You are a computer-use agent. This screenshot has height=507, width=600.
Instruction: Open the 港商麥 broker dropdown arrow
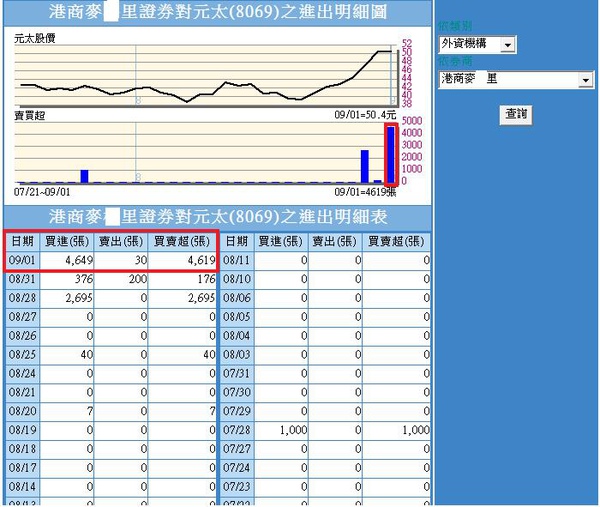(x=585, y=80)
